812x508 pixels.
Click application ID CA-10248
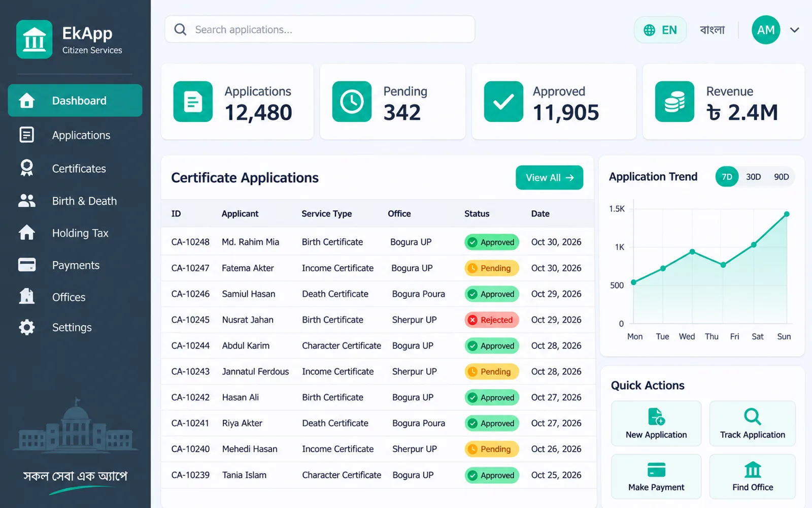click(190, 242)
